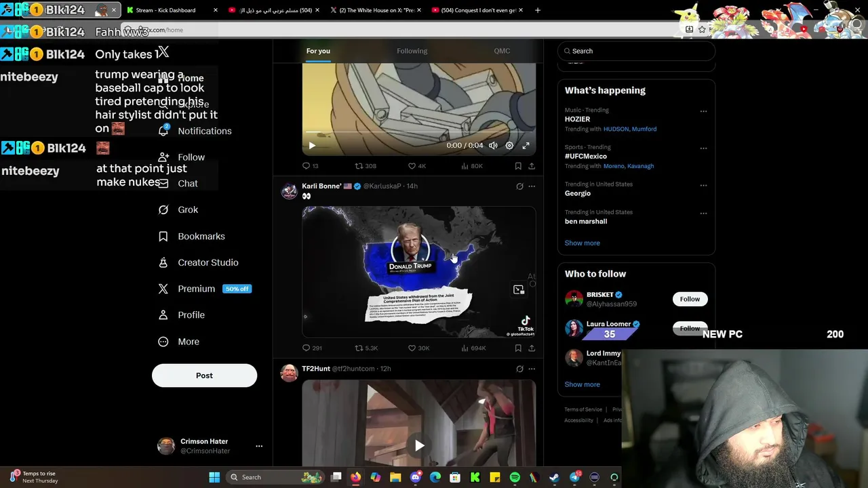Open Bookmarks in the sidebar
The image size is (868, 488).
(191, 237)
